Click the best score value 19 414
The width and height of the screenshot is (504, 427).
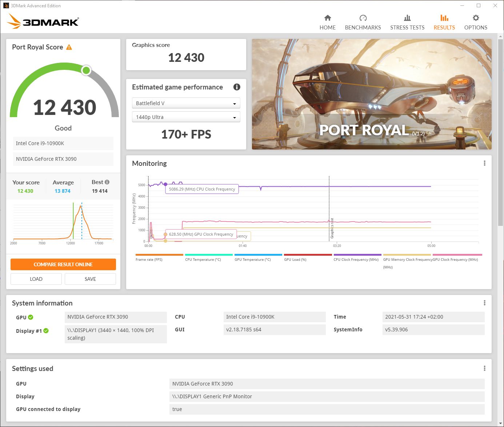point(100,191)
